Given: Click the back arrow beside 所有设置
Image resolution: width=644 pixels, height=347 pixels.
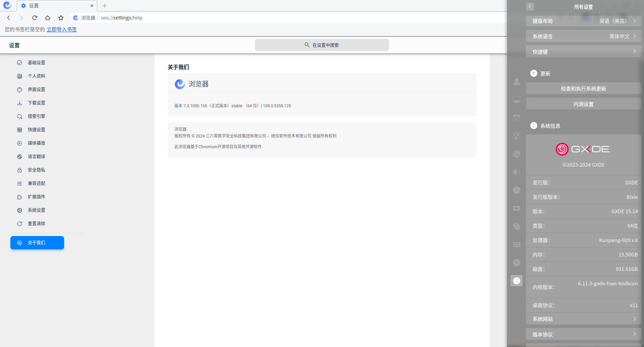Looking at the screenshot, I should pos(530,7).
